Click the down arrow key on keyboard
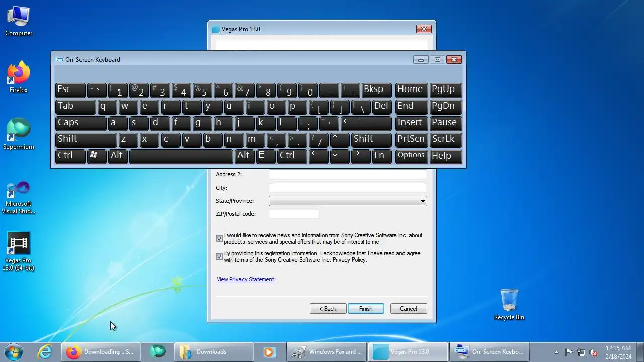This screenshot has height=362, width=644. (x=340, y=156)
